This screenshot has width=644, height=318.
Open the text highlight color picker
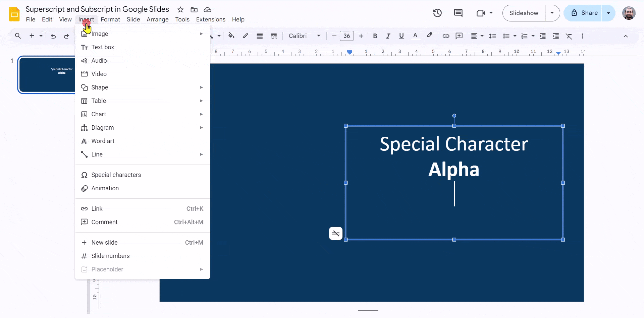pyautogui.click(x=430, y=36)
